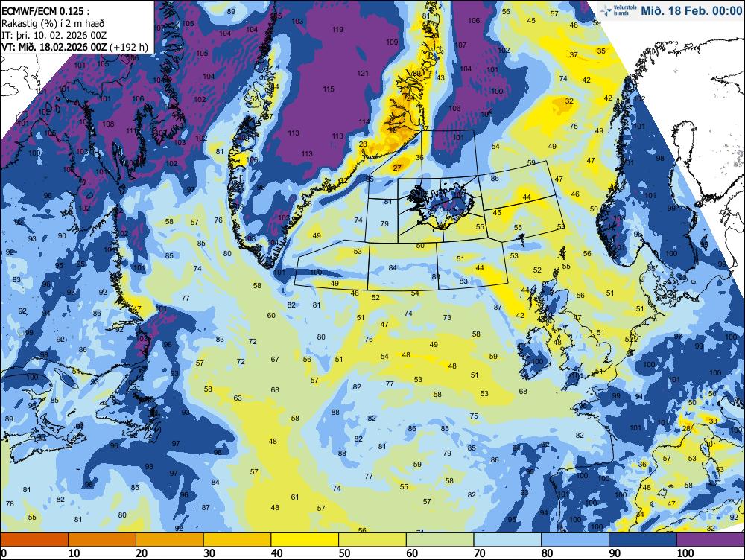Click the '27' value north of Iceland
The image size is (745, 560).
(x=397, y=168)
